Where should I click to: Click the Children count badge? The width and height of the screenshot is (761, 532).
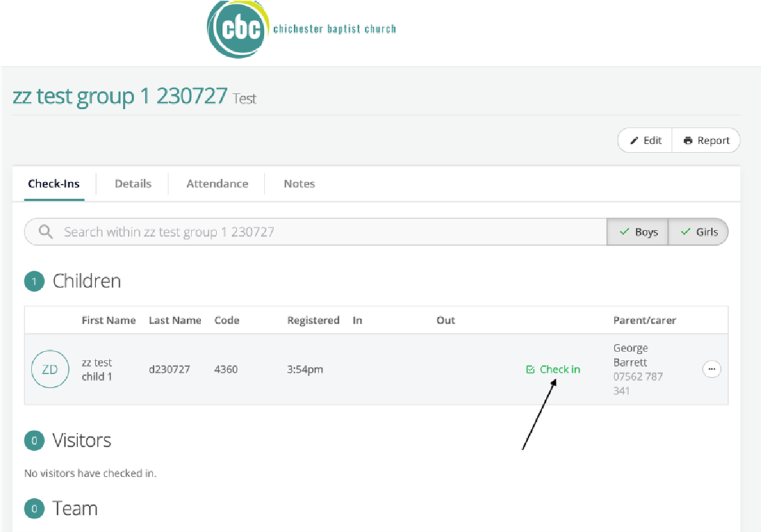point(34,282)
